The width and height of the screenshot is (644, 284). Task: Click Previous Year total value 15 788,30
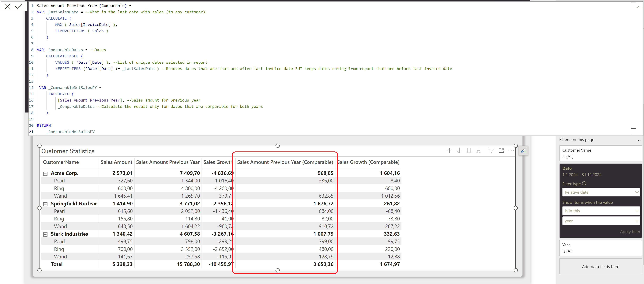click(188, 264)
